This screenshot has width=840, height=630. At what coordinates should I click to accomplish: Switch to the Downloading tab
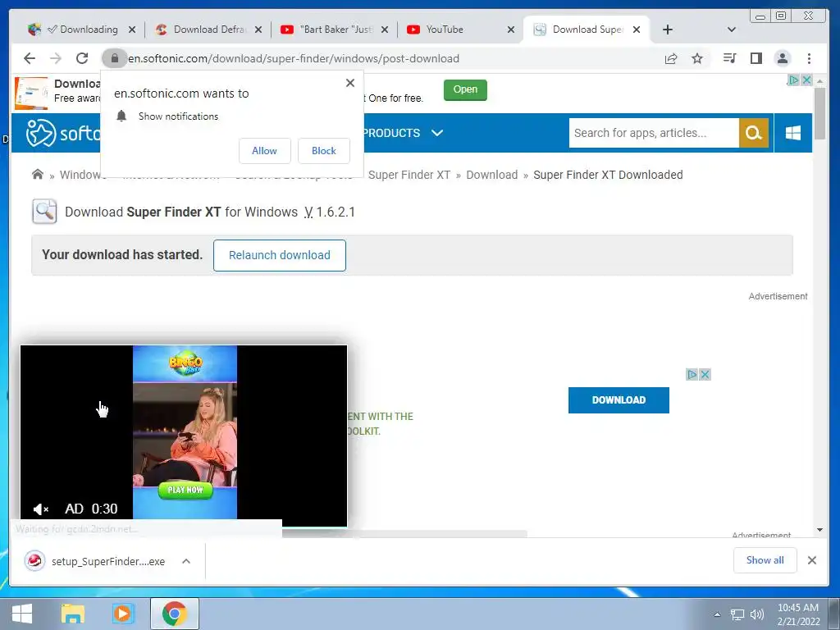(x=82, y=30)
